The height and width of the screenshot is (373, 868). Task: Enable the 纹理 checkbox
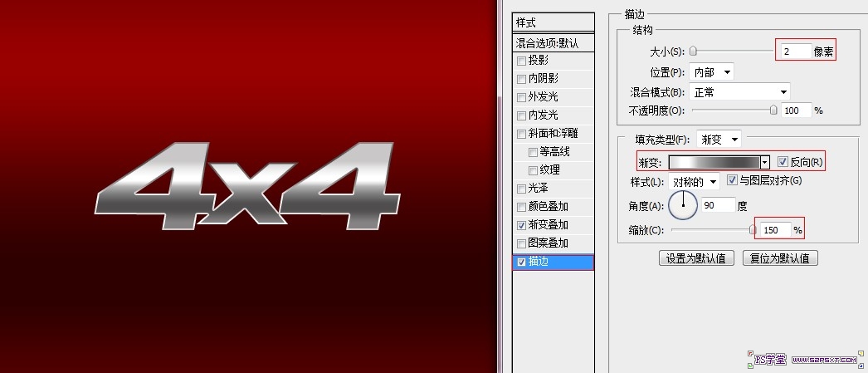[x=533, y=170]
